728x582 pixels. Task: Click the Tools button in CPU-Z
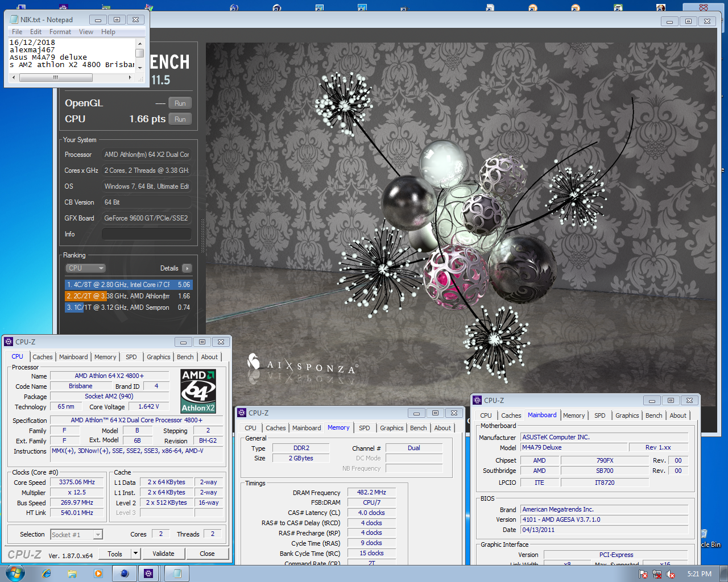115,554
